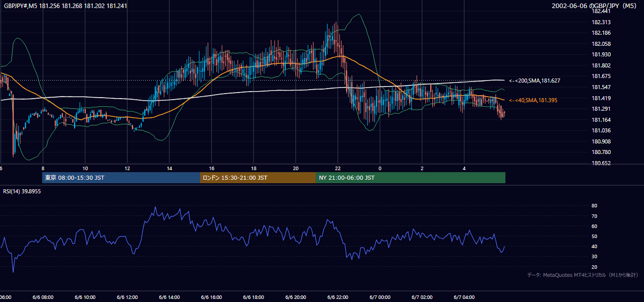Click the 6/7 00:00 time axis label
Image resolution: width=644 pixels, height=302 pixels.
click(x=379, y=297)
